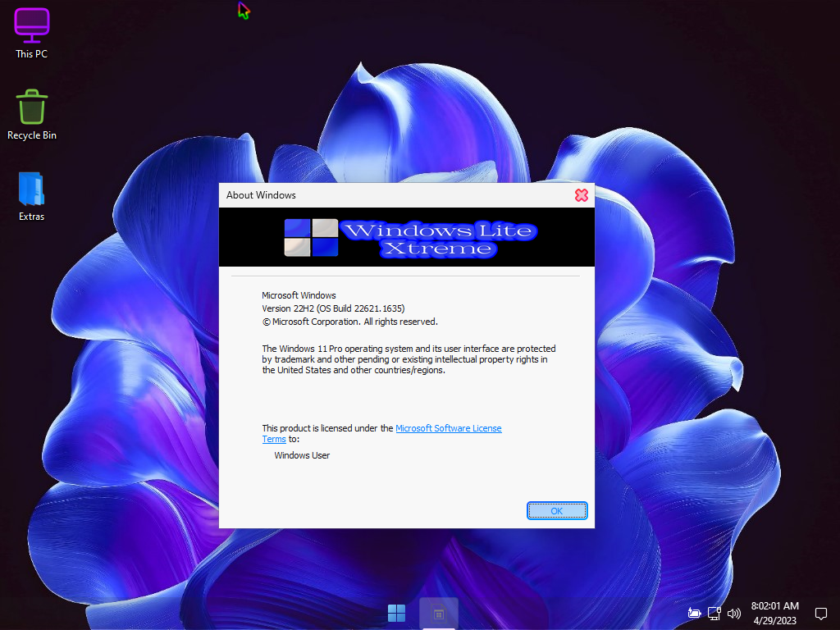840x630 pixels.
Task: Show the clock and date 4/29/2023
Action: [x=774, y=614]
